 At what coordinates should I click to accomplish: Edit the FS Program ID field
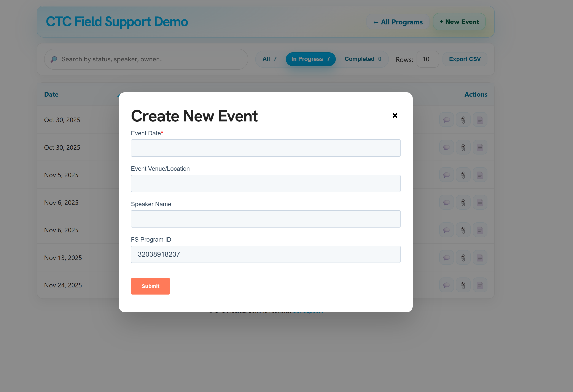click(x=266, y=254)
